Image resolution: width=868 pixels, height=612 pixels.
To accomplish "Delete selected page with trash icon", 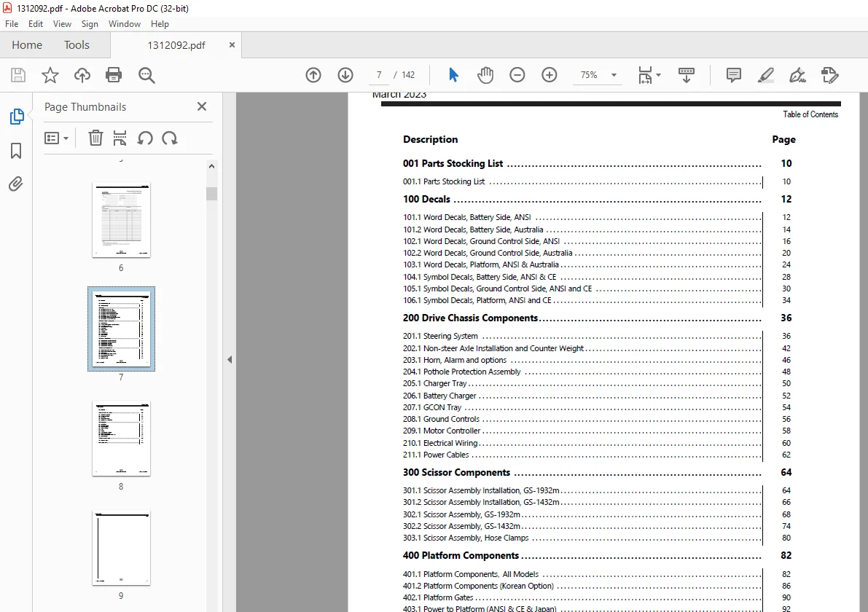I will coord(95,138).
